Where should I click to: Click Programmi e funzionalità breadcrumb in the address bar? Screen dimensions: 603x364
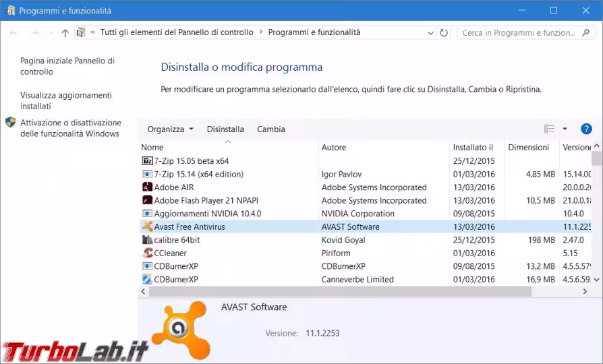tap(314, 32)
